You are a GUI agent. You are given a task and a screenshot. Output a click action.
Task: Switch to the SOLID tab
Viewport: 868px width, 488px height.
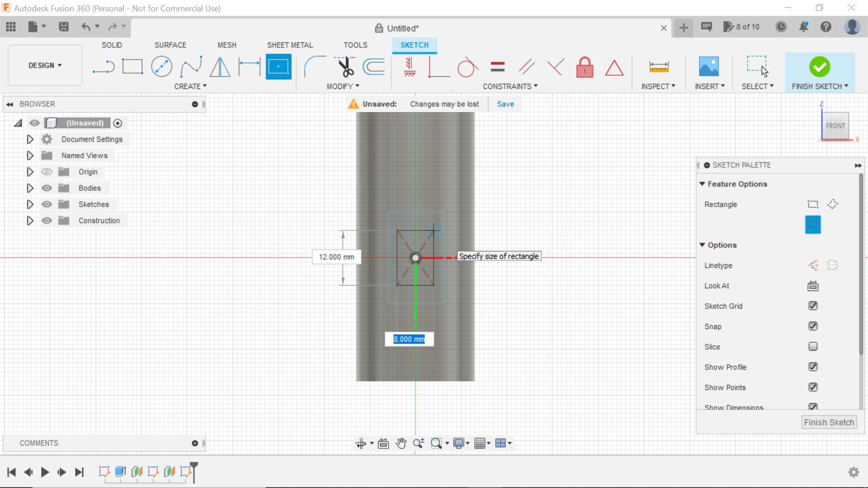click(x=112, y=45)
